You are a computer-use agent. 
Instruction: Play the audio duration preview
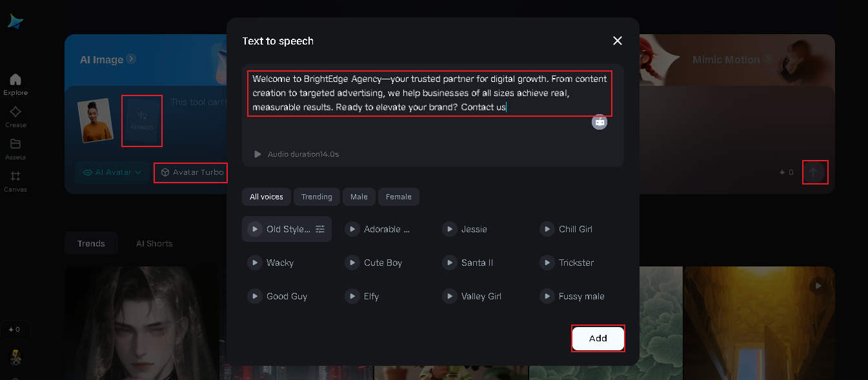coord(258,154)
